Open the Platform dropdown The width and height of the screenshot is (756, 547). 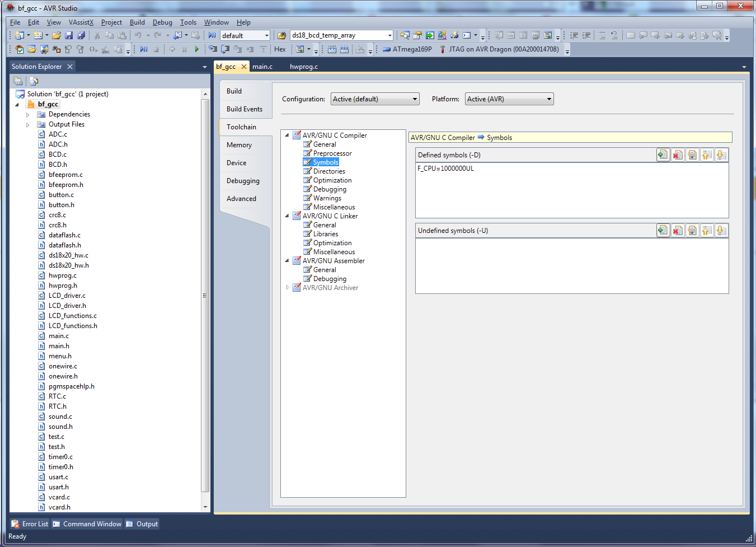[509, 99]
